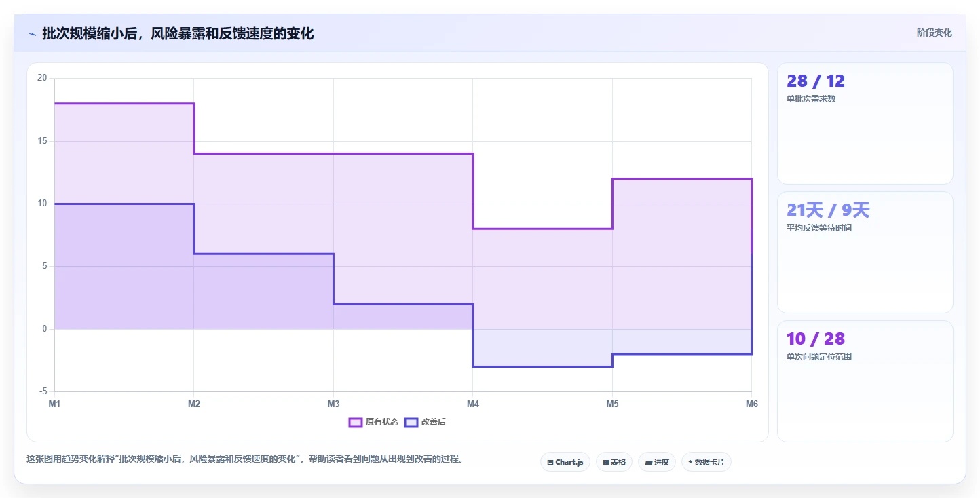Screen dimensions: 980x498
Task: Click the 28 / 12 value
Action: (x=816, y=81)
